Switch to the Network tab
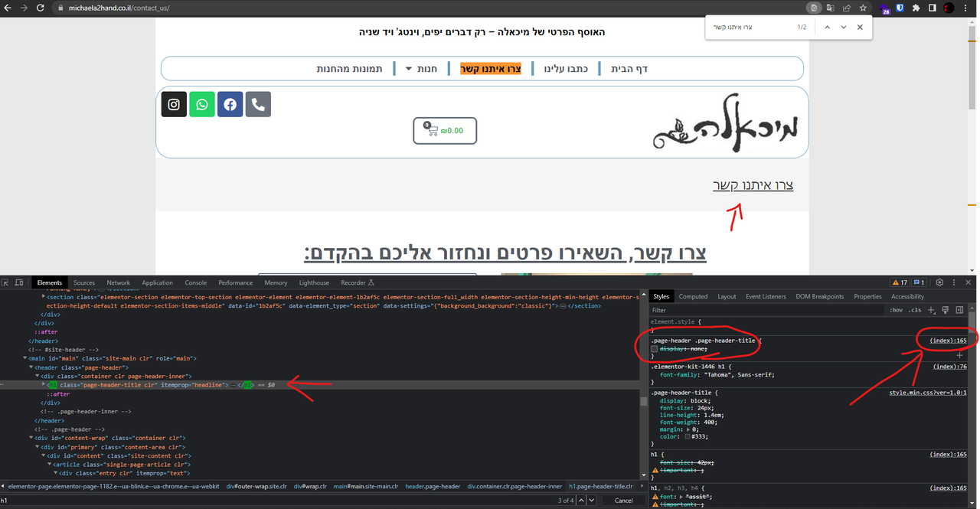 (119, 282)
